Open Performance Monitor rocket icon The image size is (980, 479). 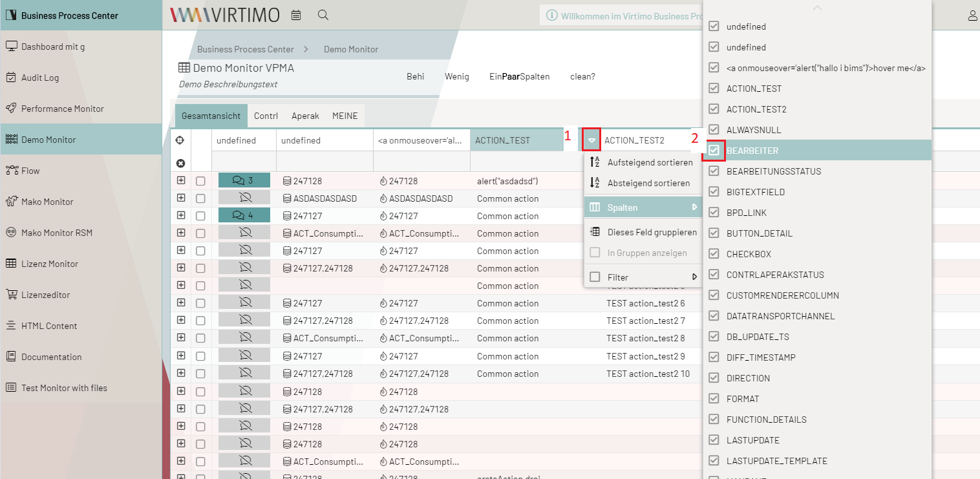pos(11,109)
